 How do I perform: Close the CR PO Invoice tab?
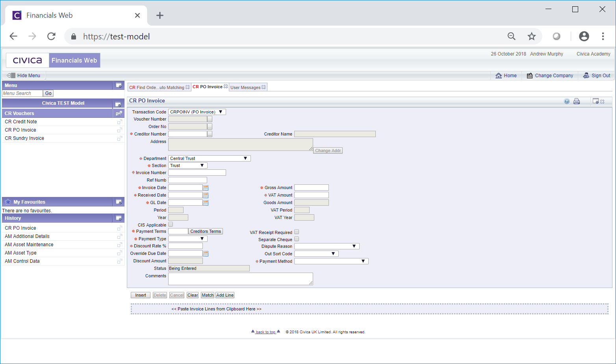pos(226,87)
